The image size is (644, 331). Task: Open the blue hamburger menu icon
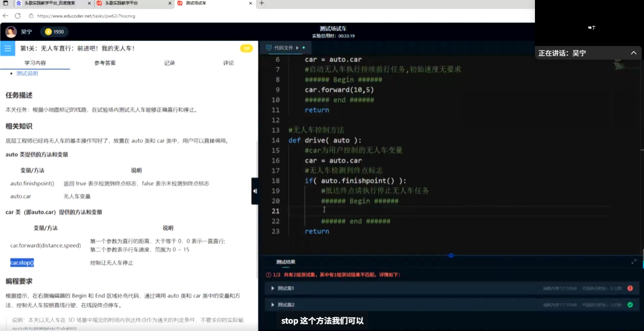(x=7, y=48)
